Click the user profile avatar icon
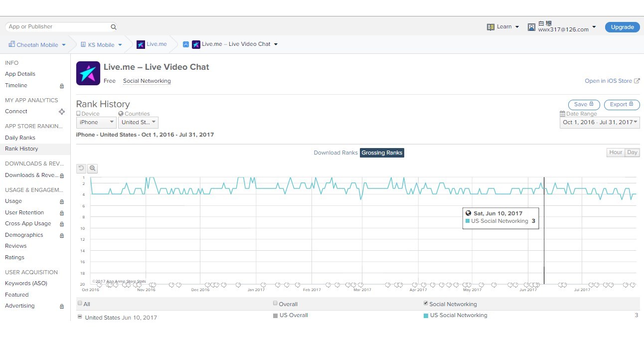This screenshot has width=644, height=337. (x=532, y=27)
